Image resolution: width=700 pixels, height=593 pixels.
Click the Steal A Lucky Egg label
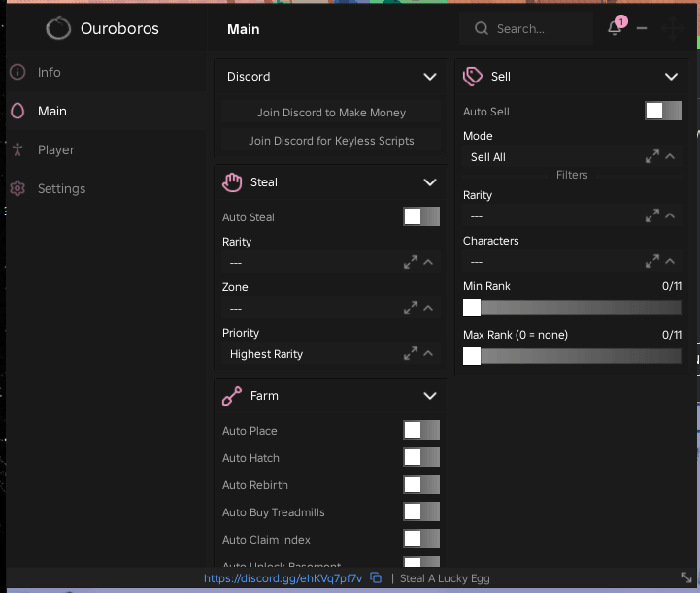point(445,578)
